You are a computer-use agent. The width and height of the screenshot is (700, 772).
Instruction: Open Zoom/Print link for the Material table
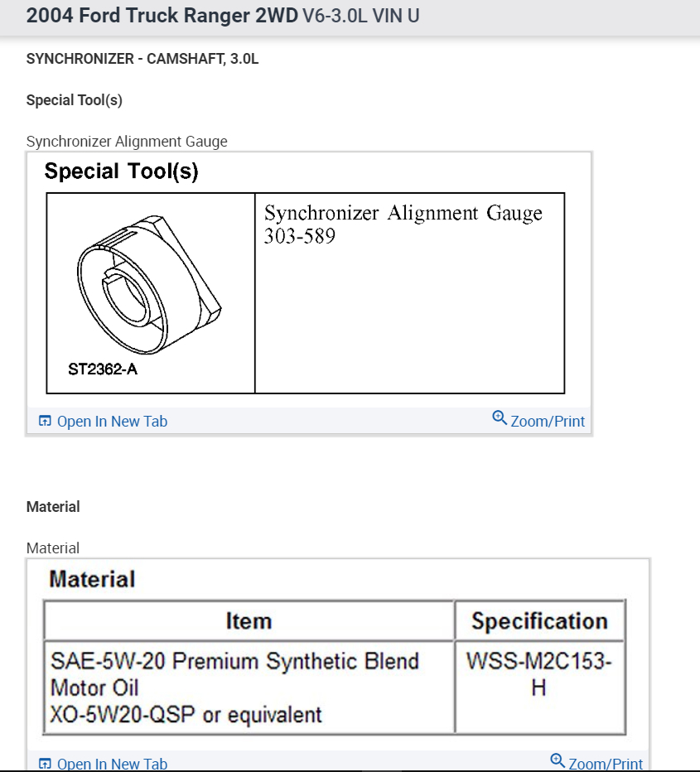coord(606,765)
